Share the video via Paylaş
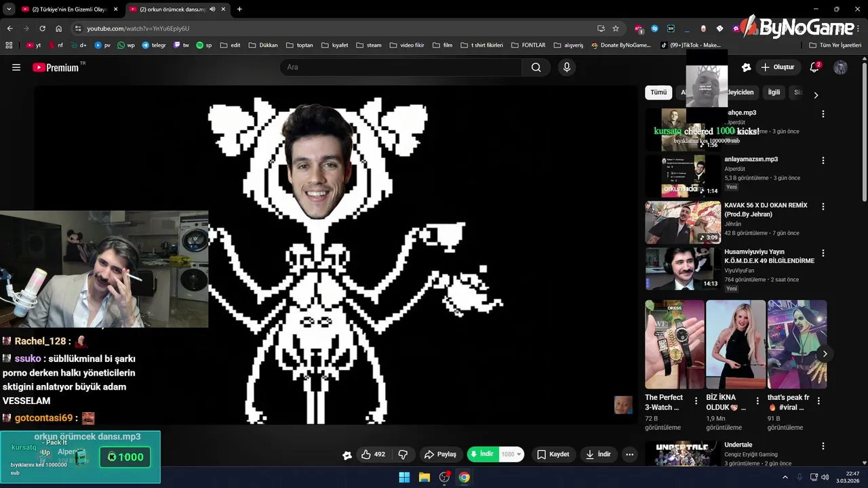868x488 pixels. [440, 454]
